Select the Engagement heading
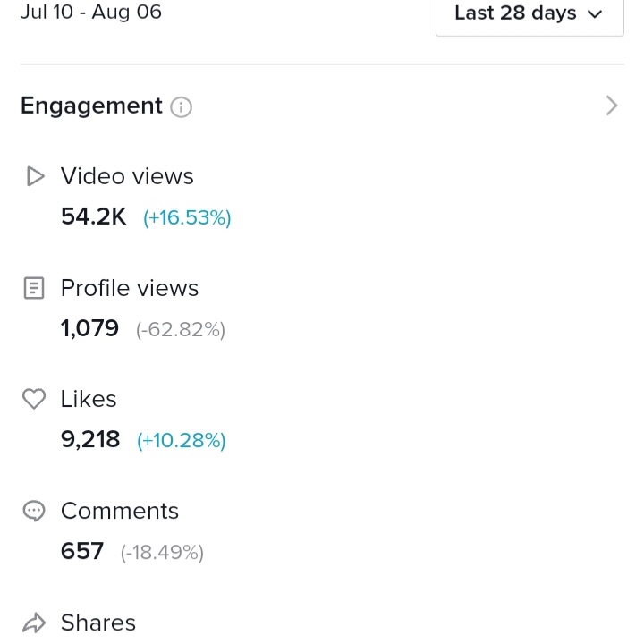644x644 pixels. coord(91,106)
